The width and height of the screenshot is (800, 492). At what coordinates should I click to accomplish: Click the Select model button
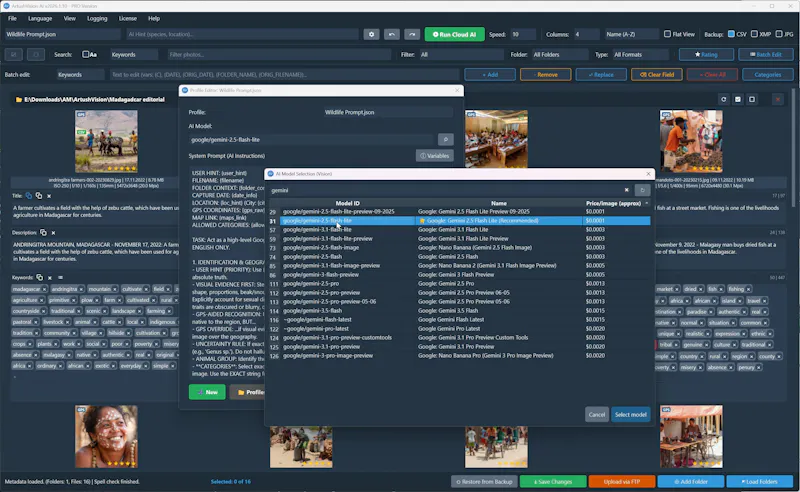point(631,414)
